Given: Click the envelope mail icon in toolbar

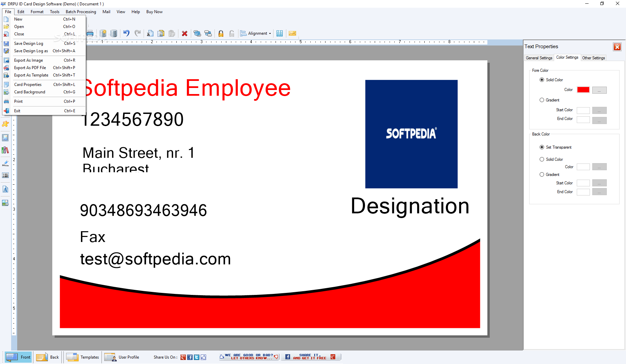Looking at the screenshot, I should tap(292, 33).
